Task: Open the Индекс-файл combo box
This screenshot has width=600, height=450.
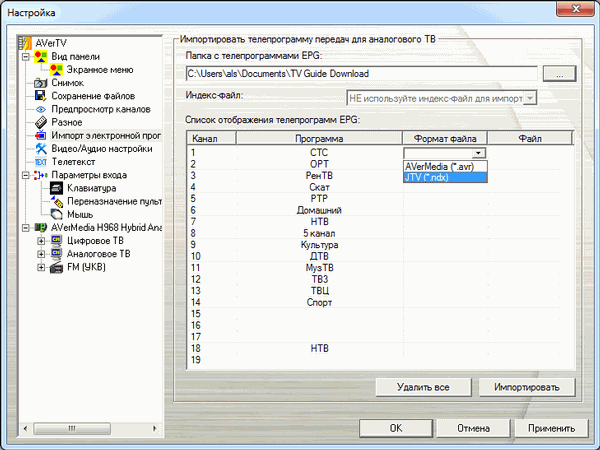Action: (x=442, y=98)
